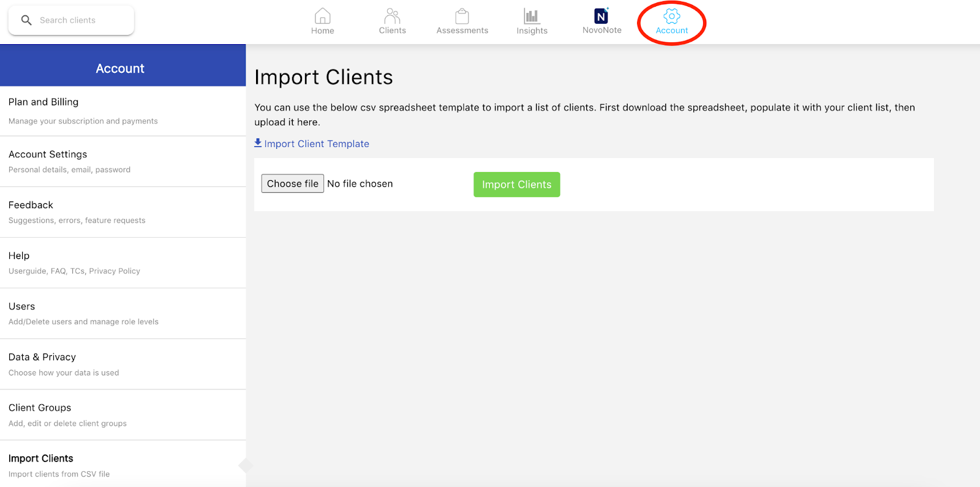Click the green Import Clients button
Screen dimensions: 980x487
coord(517,184)
